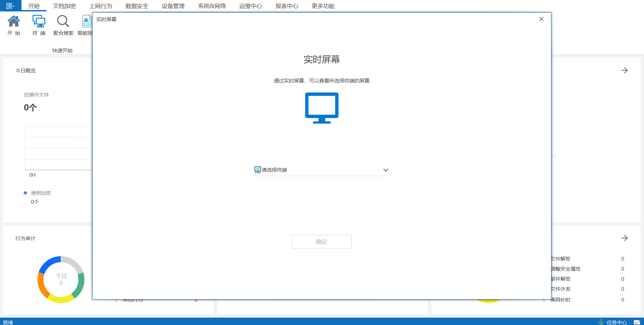Click the 总操作文件 label
644x325 pixels.
tap(36, 95)
